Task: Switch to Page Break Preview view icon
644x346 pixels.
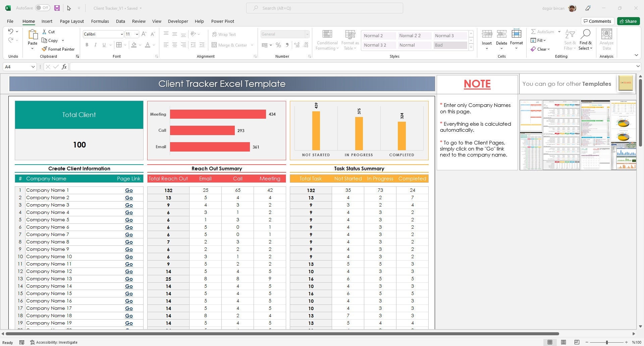Action: click(577, 342)
